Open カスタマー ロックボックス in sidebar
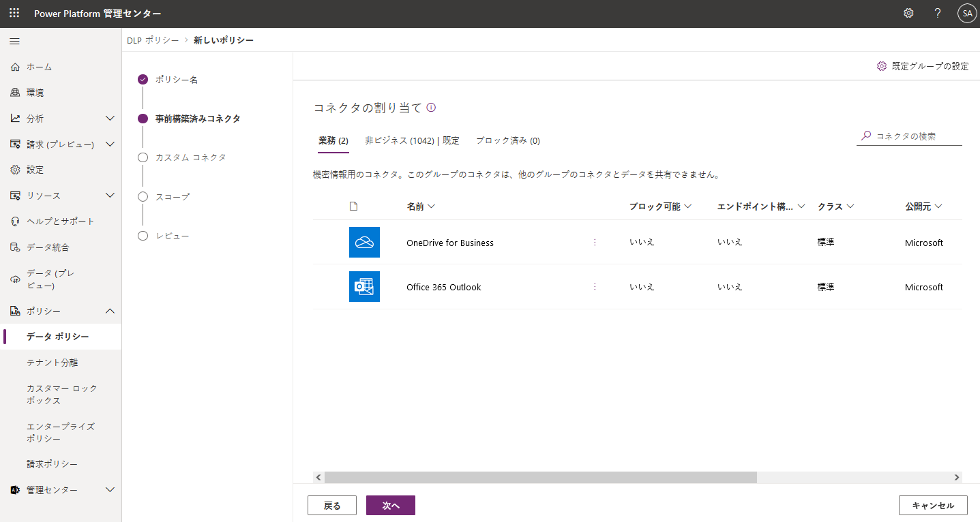This screenshot has width=980, height=522. pyautogui.click(x=61, y=395)
